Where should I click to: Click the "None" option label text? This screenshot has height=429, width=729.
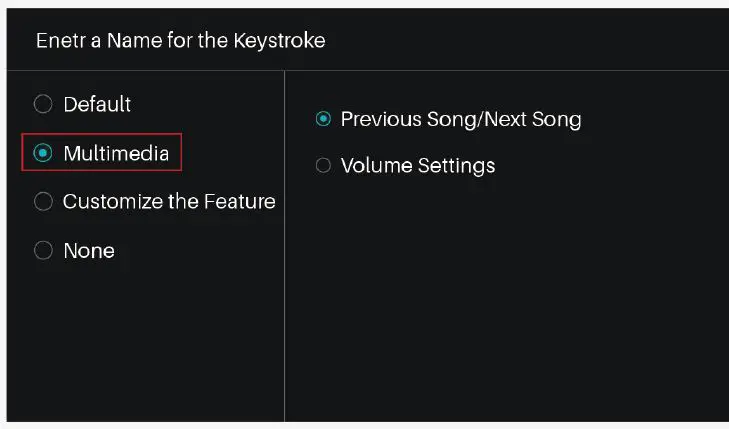(89, 251)
